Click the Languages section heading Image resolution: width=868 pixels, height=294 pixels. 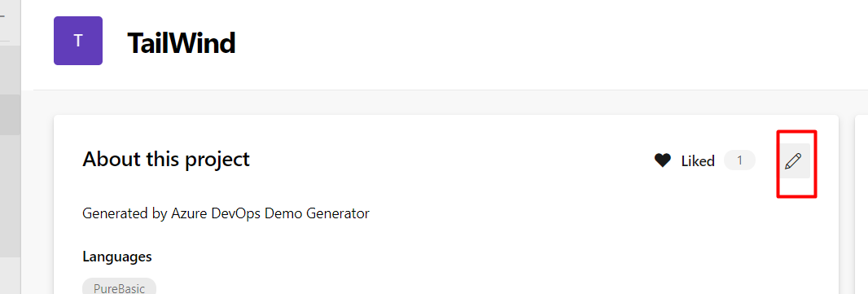117,257
